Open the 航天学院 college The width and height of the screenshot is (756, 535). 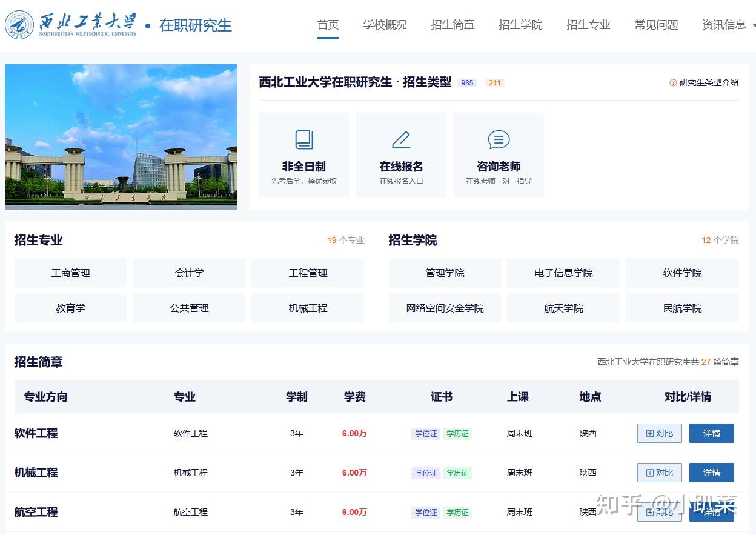(x=563, y=308)
